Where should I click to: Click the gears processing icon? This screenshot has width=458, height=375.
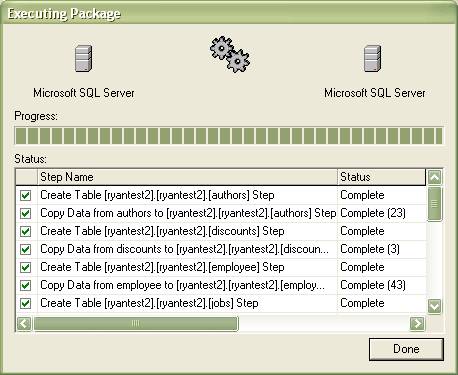click(x=230, y=55)
